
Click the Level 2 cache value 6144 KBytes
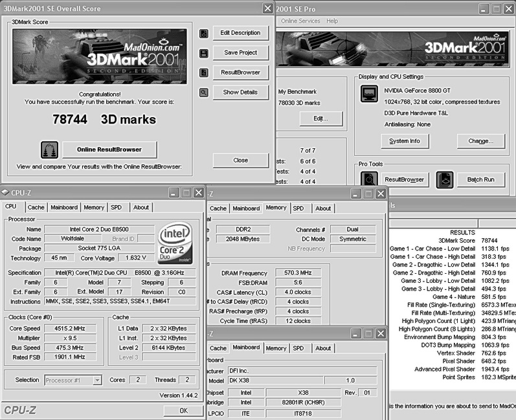169,348
